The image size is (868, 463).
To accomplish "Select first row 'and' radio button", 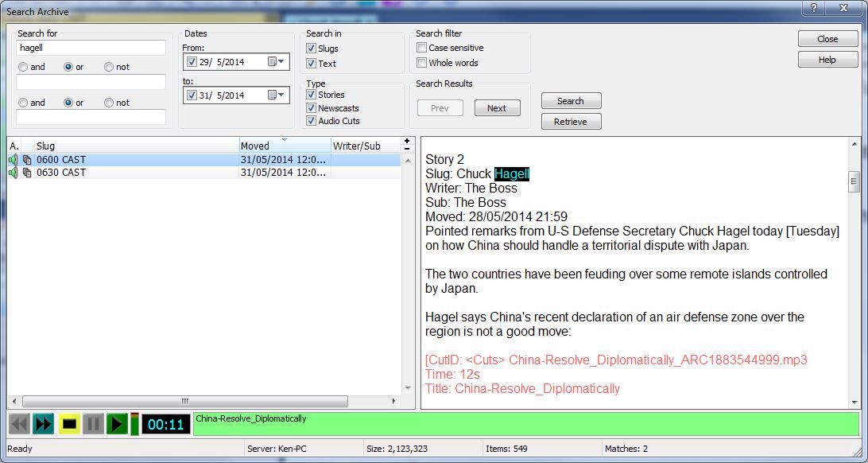I will pos(23,67).
